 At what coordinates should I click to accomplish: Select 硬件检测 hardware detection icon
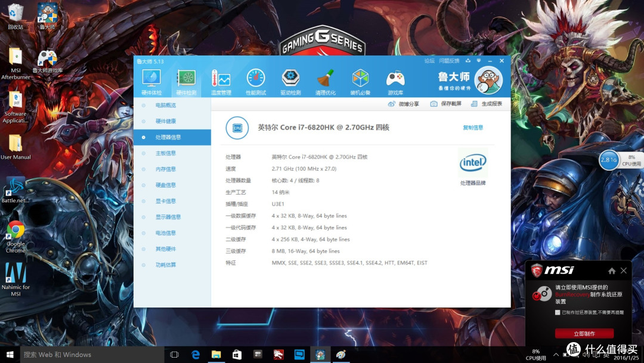(186, 82)
